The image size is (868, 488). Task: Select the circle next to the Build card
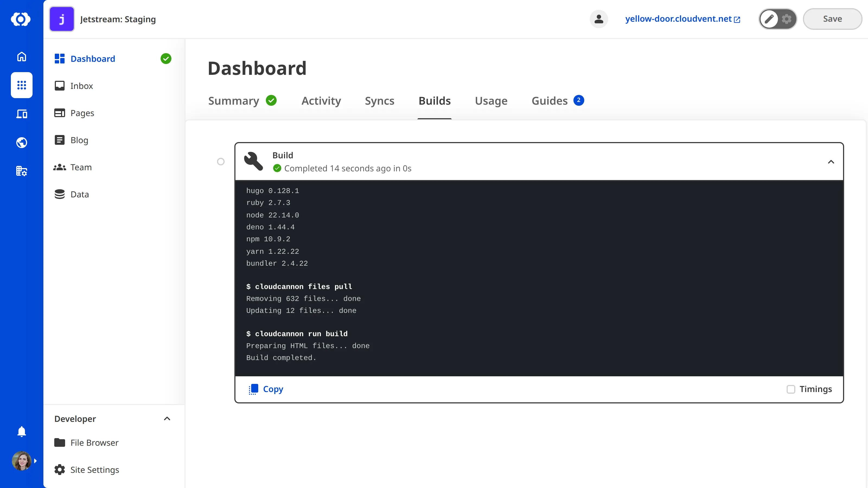tap(221, 162)
